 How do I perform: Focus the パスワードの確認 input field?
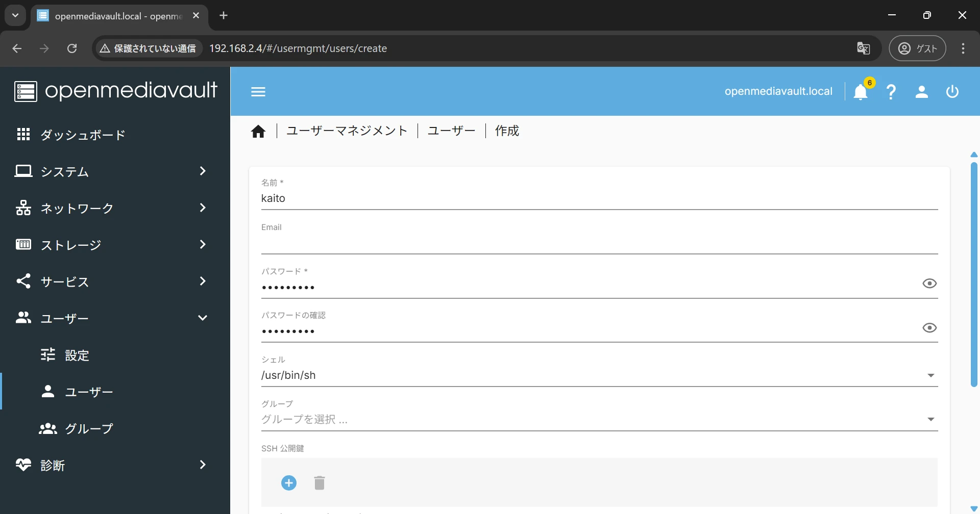(x=589, y=331)
